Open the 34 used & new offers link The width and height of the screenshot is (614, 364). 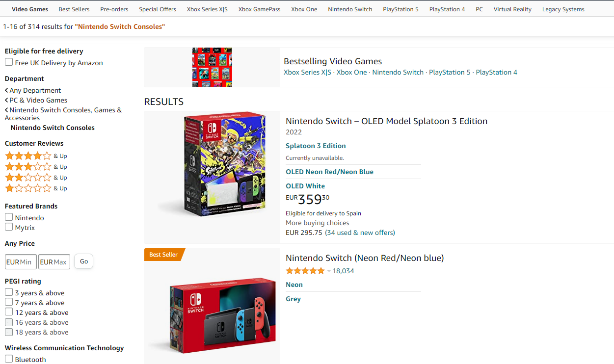[360, 233]
